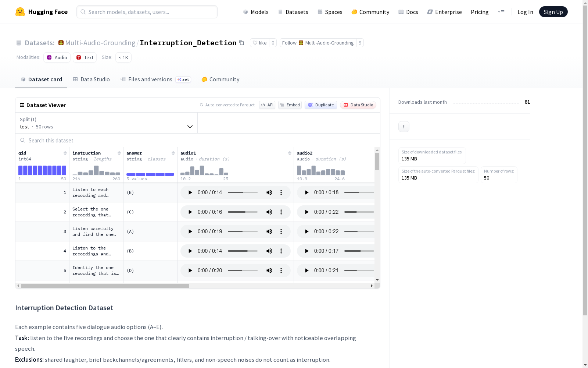
Task: Open more options for audio1 row 4
Action: coord(281,251)
